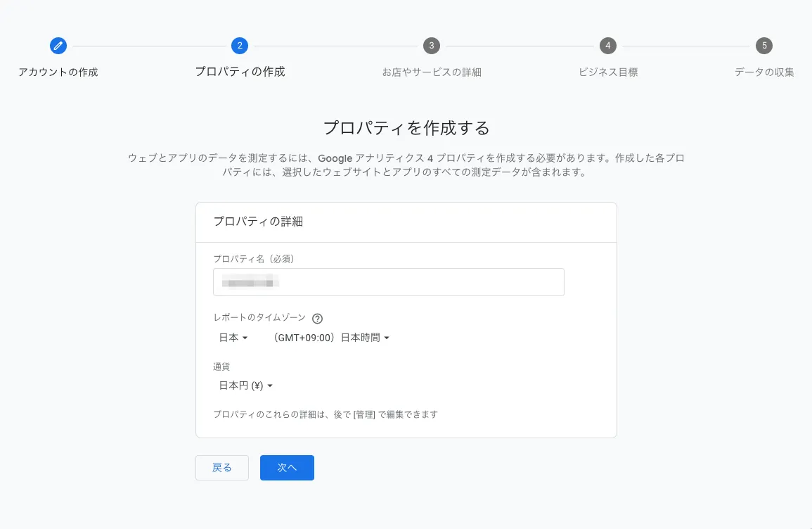
Task: Click the step 4 circle icon
Action: coord(608,46)
